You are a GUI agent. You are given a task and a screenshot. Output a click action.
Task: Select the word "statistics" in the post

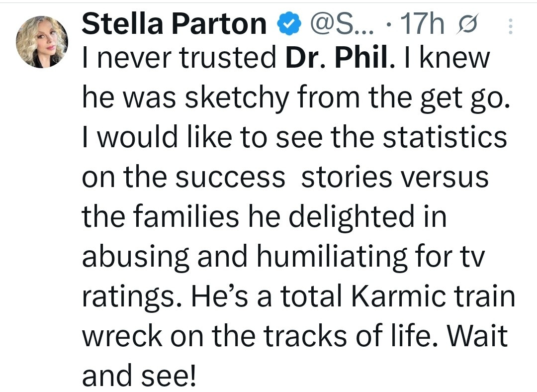click(445, 137)
